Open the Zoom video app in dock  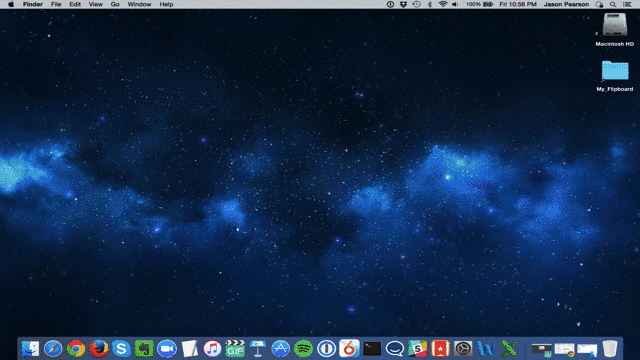167,349
